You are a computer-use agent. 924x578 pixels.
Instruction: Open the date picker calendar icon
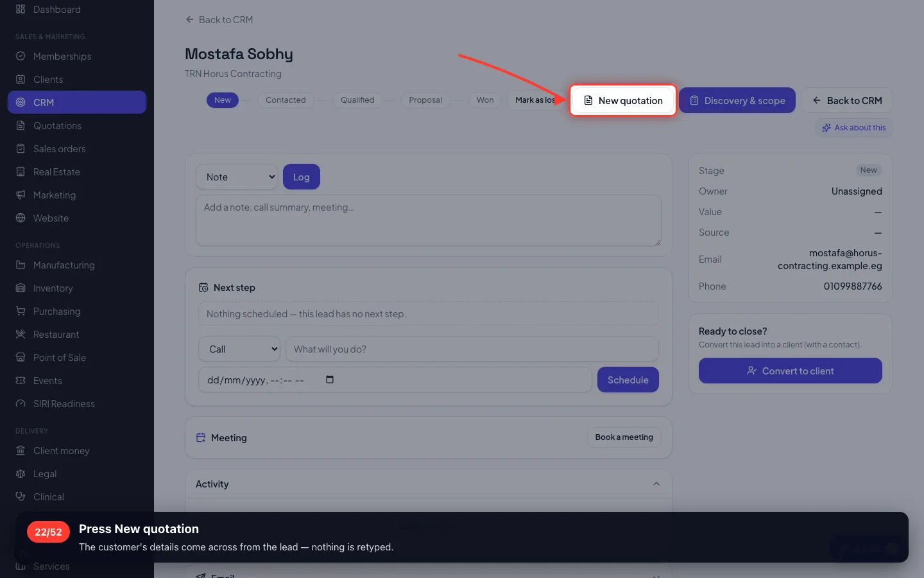330,380
